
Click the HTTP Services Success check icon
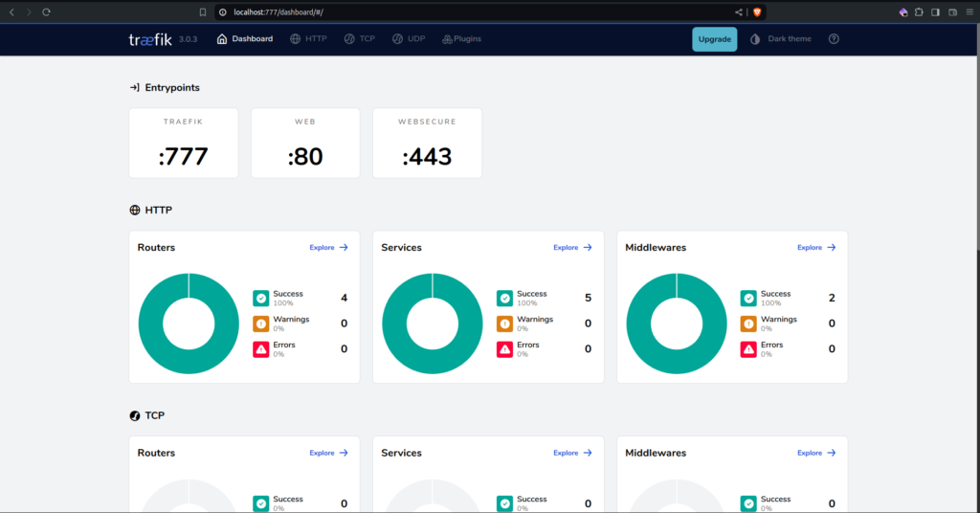(x=505, y=298)
